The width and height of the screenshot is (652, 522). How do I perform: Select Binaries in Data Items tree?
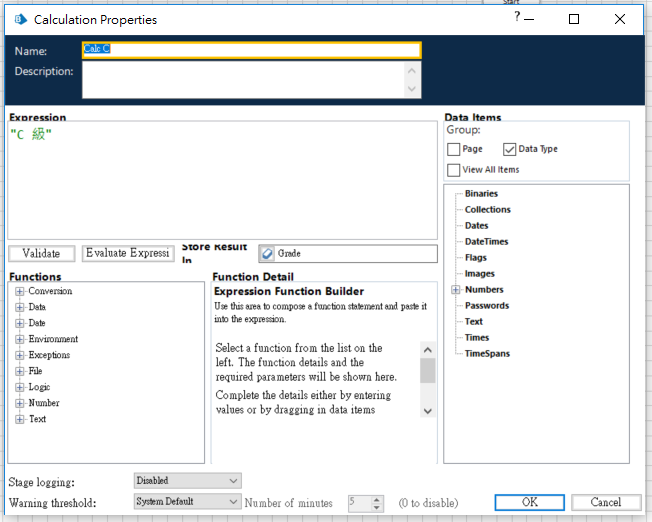click(x=481, y=193)
